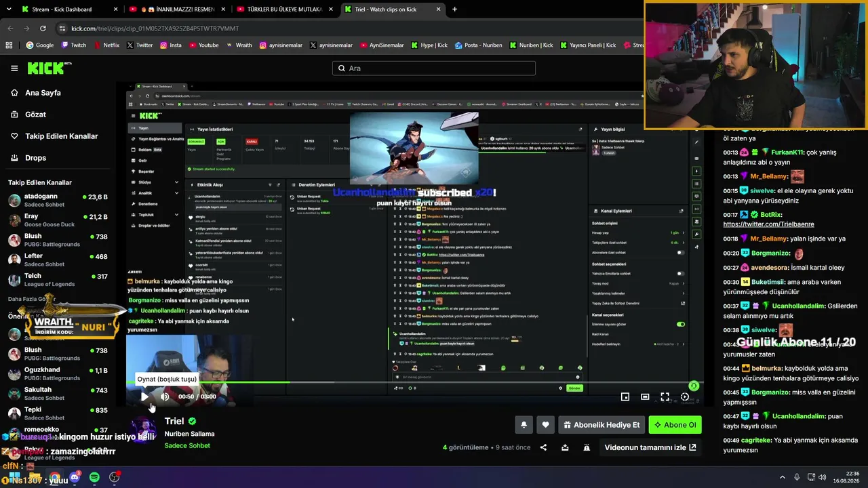Open the Nuriben | Kick bookmark

531,45
